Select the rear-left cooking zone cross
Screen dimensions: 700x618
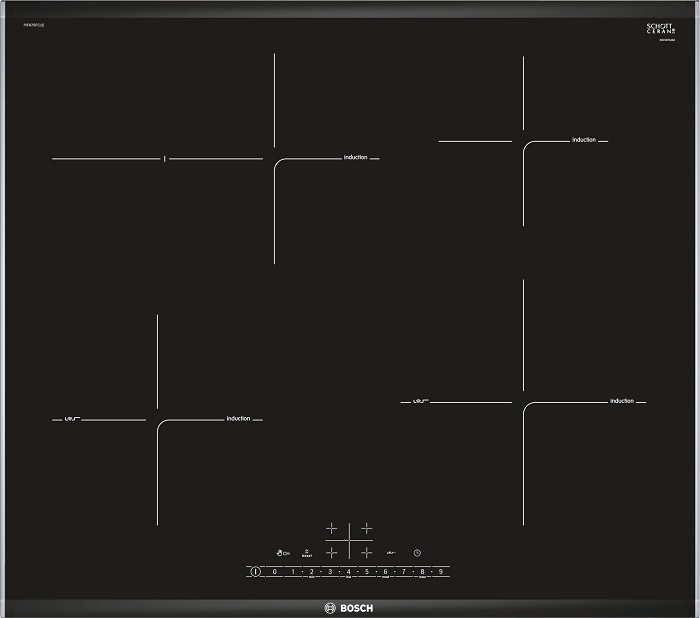tap(332, 529)
